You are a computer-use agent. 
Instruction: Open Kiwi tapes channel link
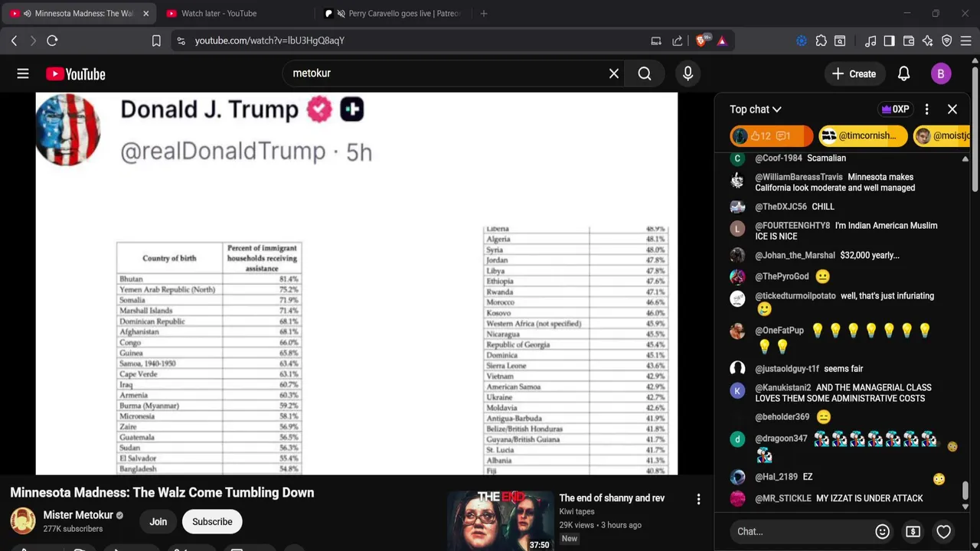[x=577, y=512]
